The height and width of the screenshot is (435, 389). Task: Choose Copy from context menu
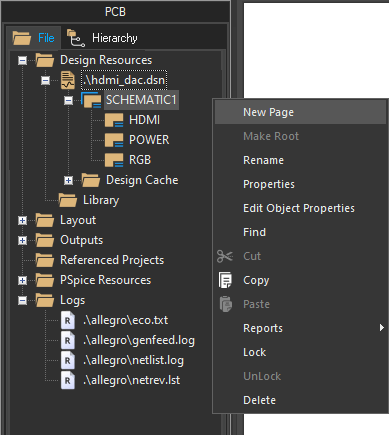(300, 280)
